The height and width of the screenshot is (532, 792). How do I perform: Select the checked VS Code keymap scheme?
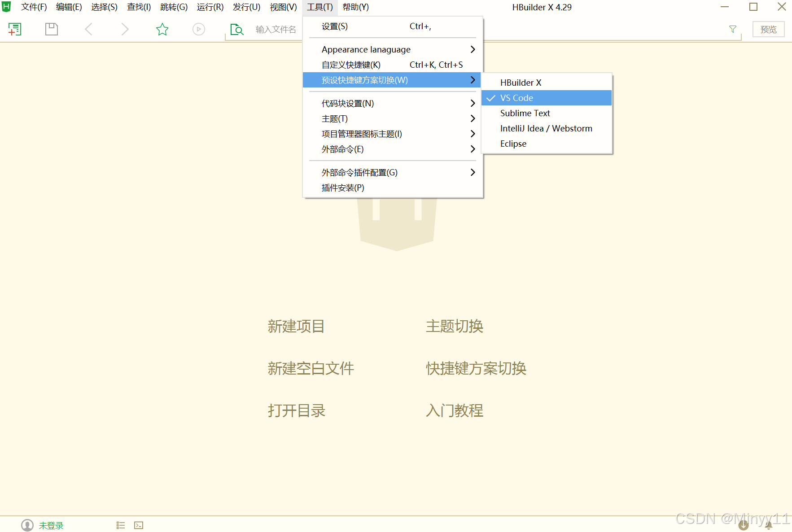(547, 98)
